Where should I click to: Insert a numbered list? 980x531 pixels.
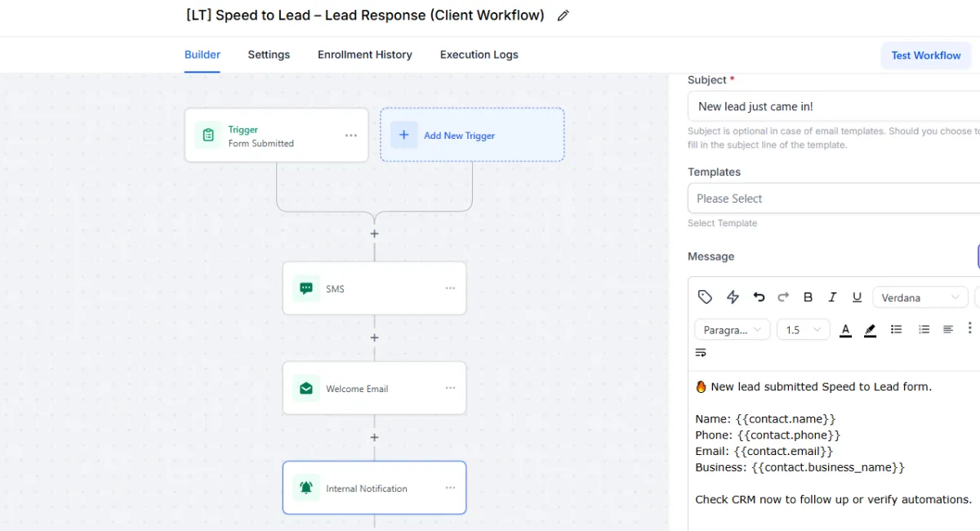(924, 329)
